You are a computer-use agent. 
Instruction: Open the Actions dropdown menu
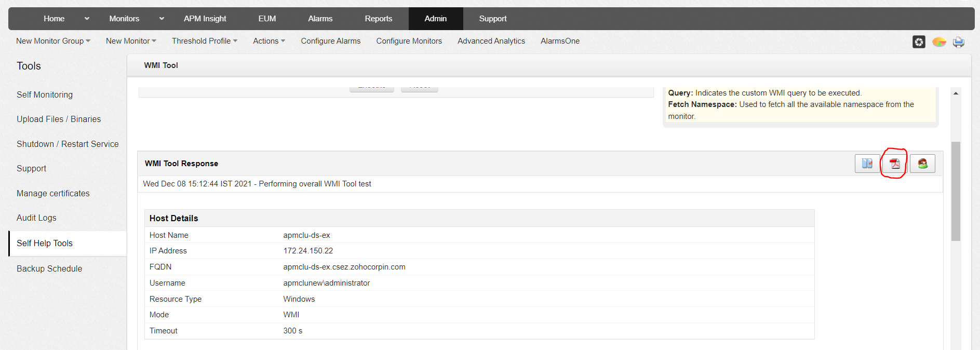269,41
